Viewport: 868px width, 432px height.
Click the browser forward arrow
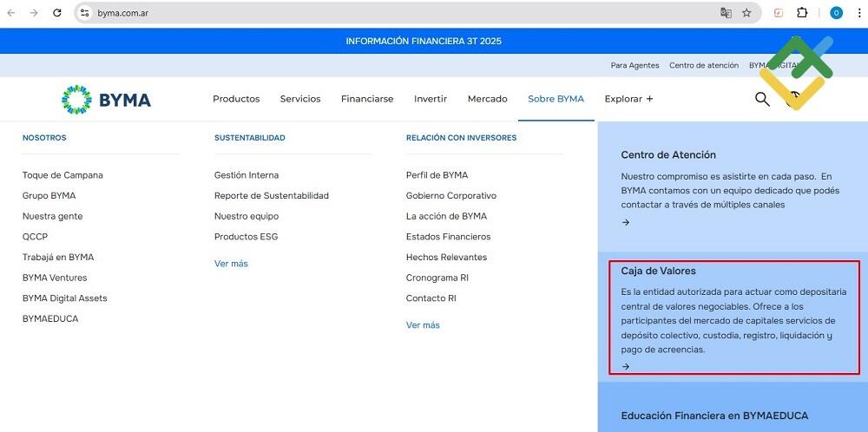34,13
